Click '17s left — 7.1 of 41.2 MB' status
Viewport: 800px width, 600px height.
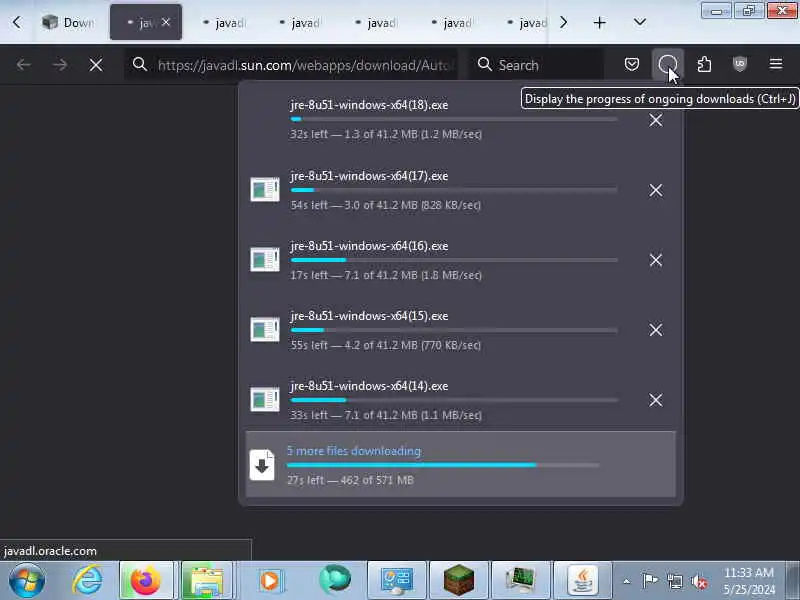pos(386,275)
